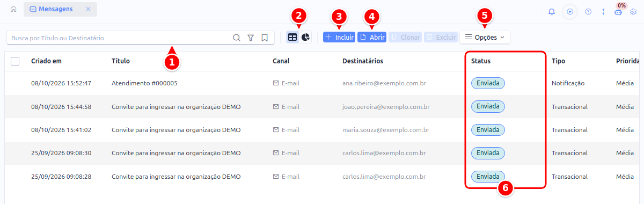Click the magnifier search icon
644x204 pixels.
point(237,38)
